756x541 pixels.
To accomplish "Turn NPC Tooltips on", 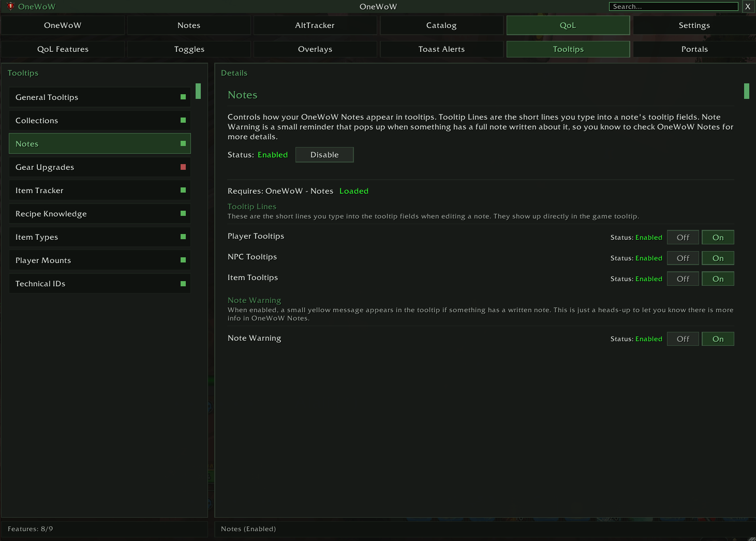I will tap(718, 258).
